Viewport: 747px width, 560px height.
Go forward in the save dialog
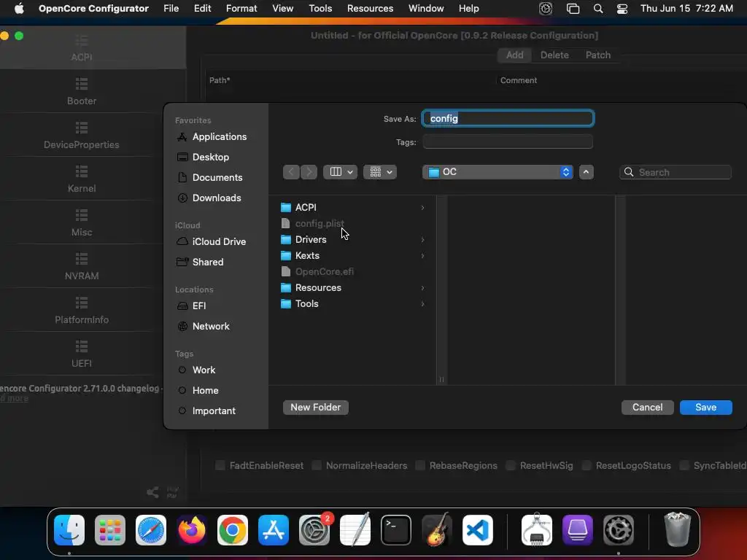pos(309,172)
